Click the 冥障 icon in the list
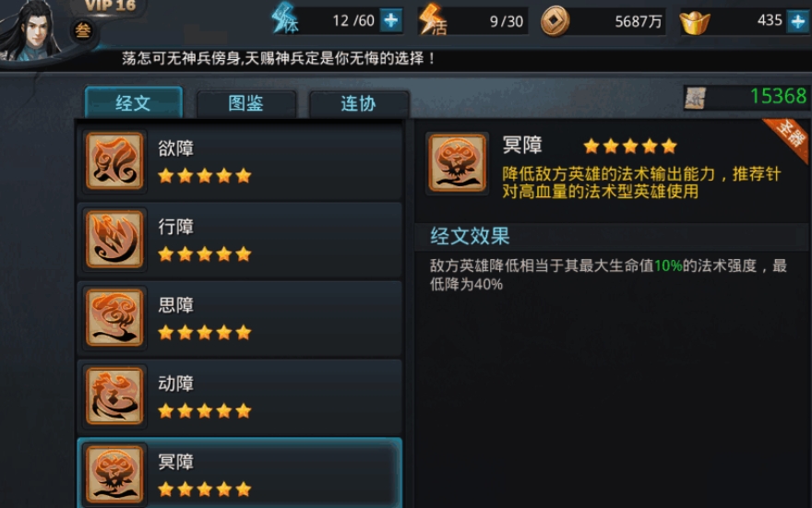The width and height of the screenshot is (812, 508). pyautogui.click(x=113, y=474)
